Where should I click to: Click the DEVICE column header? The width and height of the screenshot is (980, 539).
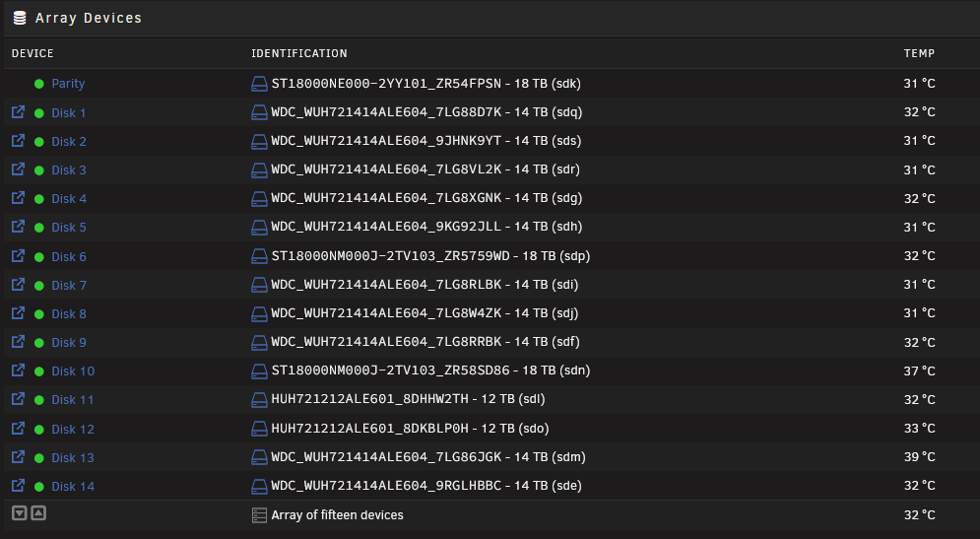pyautogui.click(x=33, y=53)
